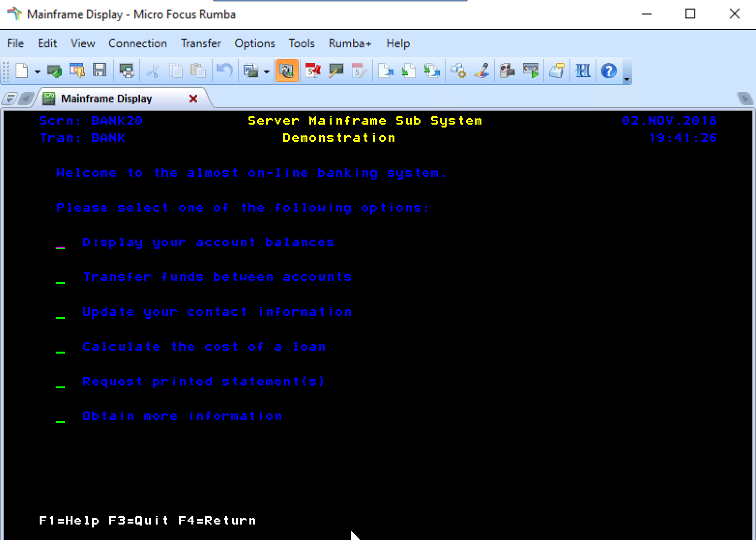Click the BANK20 screen name text
Image resolution: width=756 pixels, height=540 pixels.
point(117,121)
